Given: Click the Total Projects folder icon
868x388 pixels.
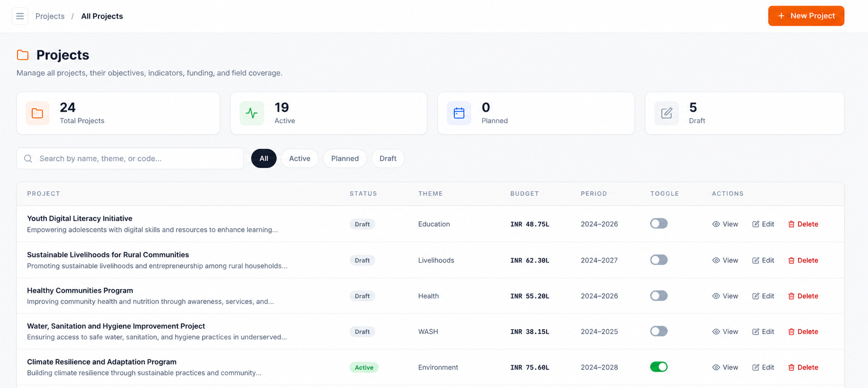Looking at the screenshot, I should coord(37,113).
